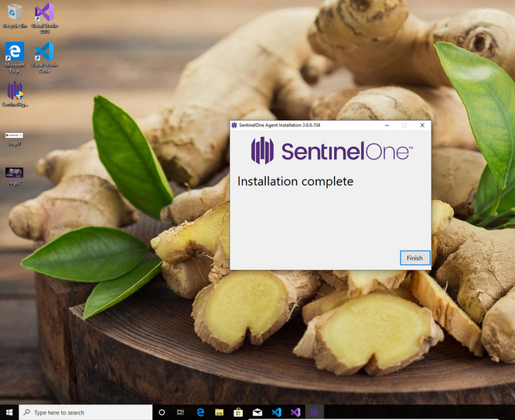515x420 pixels.
Task: Click the 'Type here to search' box
Action: [86, 412]
